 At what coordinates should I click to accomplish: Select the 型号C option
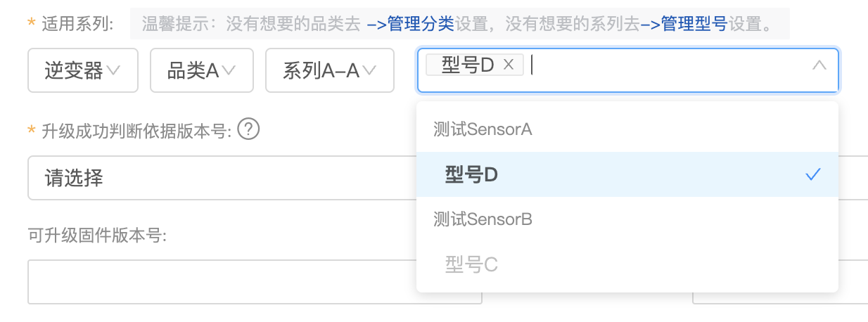pyautogui.click(x=471, y=264)
